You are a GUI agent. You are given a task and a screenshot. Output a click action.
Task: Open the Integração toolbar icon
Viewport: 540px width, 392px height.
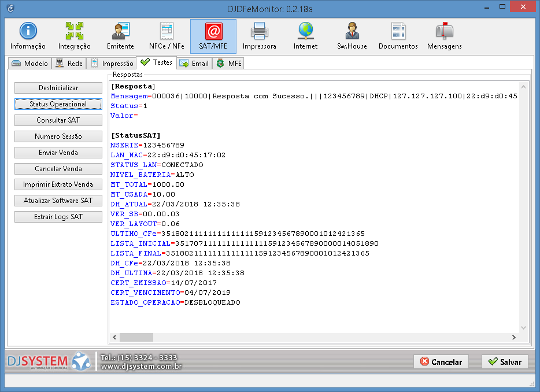click(x=75, y=36)
